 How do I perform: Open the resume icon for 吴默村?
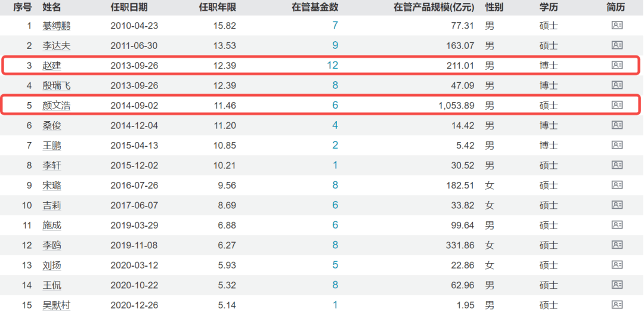pos(617,305)
